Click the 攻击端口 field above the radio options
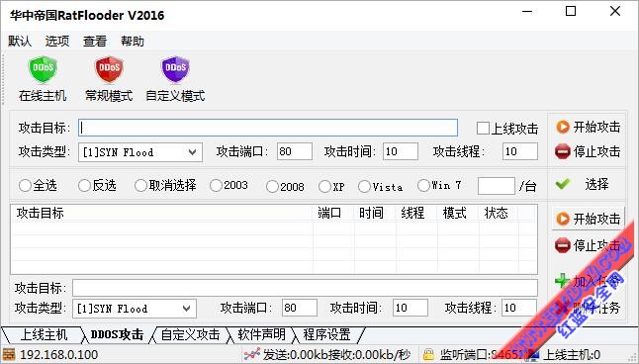The width and height of the screenshot is (639, 364). (x=295, y=151)
